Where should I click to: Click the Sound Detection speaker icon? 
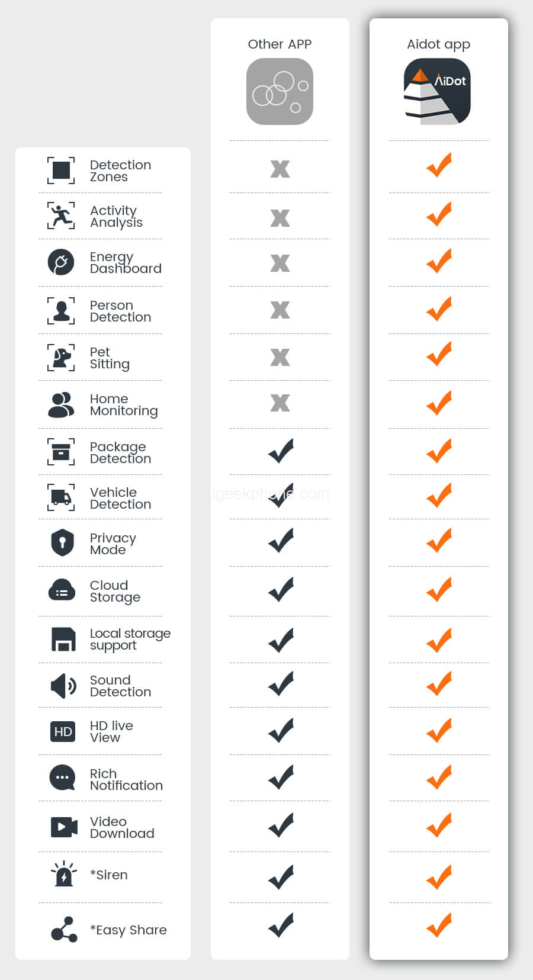pos(63,686)
